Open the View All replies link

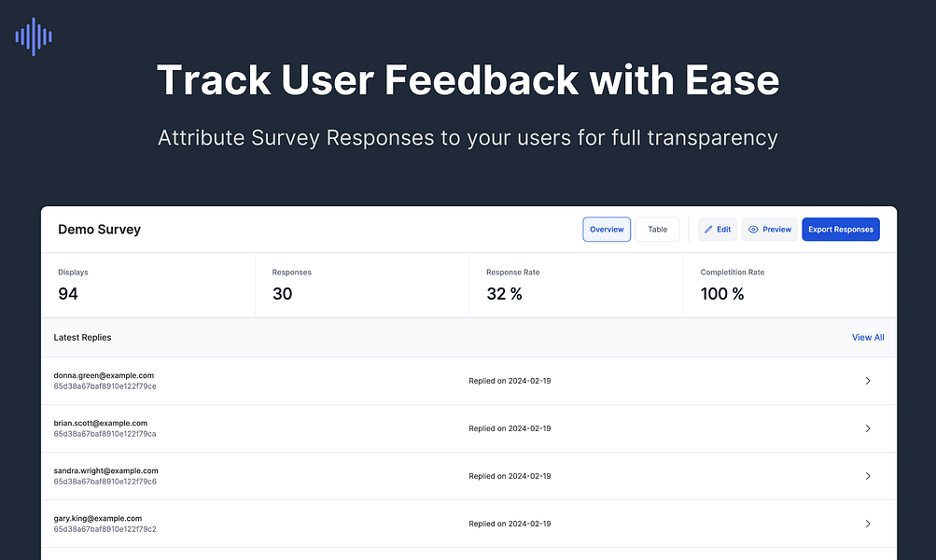click(868, 337)
